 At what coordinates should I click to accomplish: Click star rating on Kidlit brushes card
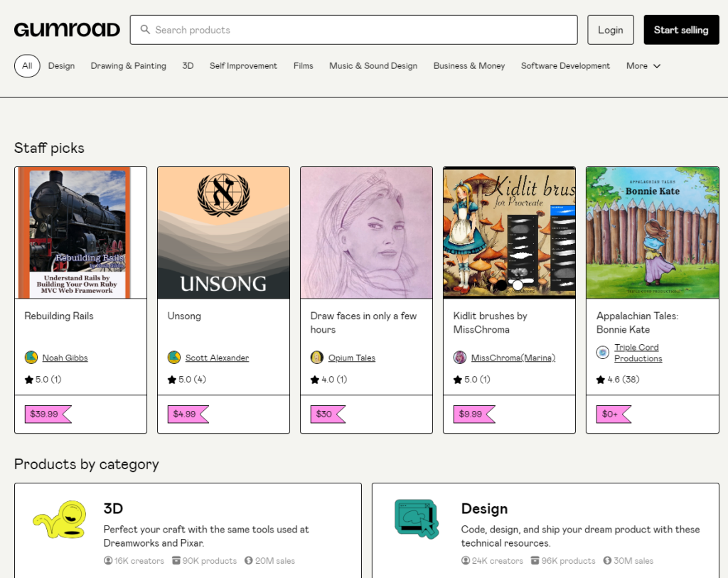pyautogui.click(x=472, y=380)
